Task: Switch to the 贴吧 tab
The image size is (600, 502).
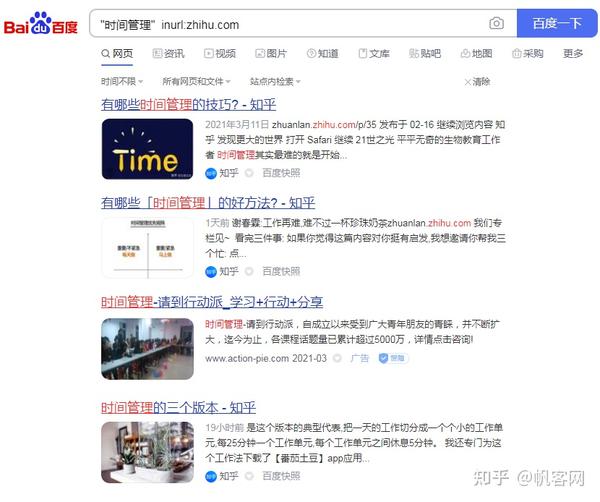Action: [x=425, y=54]
